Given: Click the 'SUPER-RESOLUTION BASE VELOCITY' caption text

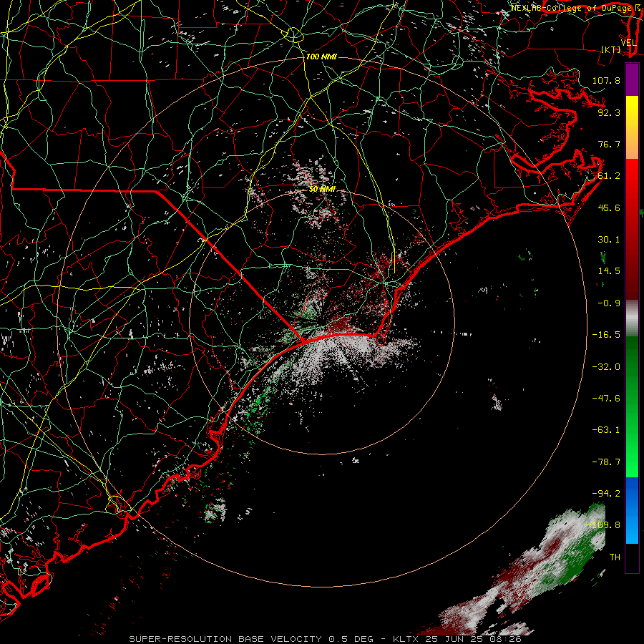Looking at the screenshot, I should pyautogui.click(x=227, y=639).
